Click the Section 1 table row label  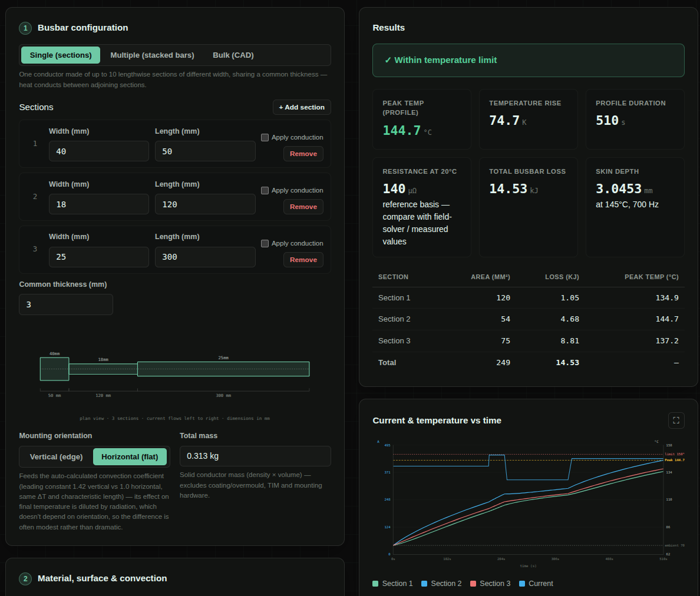click(x=394, y=298)
